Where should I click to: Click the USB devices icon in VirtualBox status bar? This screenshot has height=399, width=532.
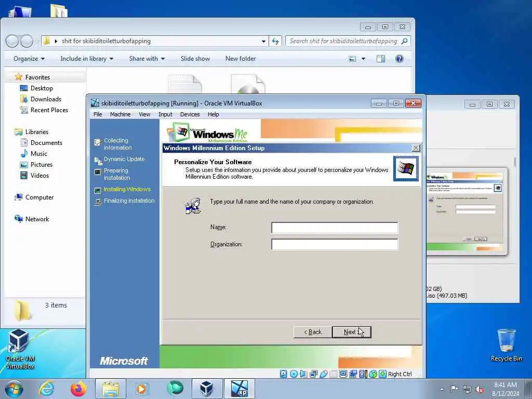pyautogui.click(x=323, y=374)
